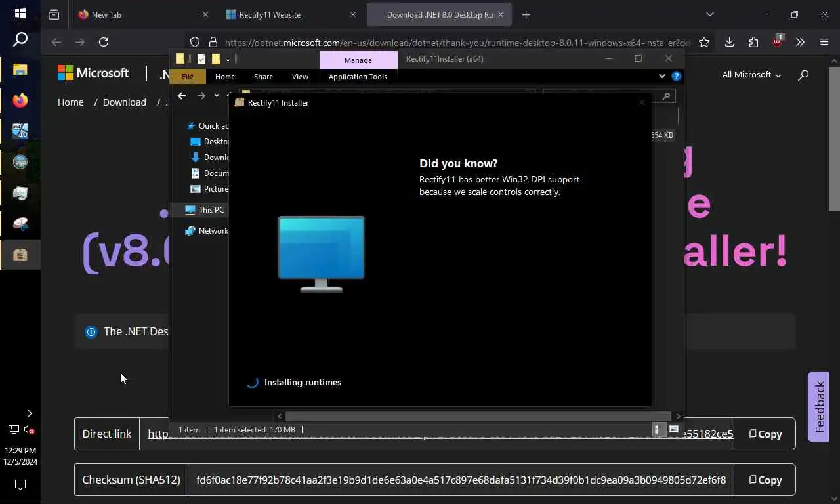Screen dimensions: 840x504
Task: Click the webpage vertical scrollbar
Action: (x=834, y=138)
